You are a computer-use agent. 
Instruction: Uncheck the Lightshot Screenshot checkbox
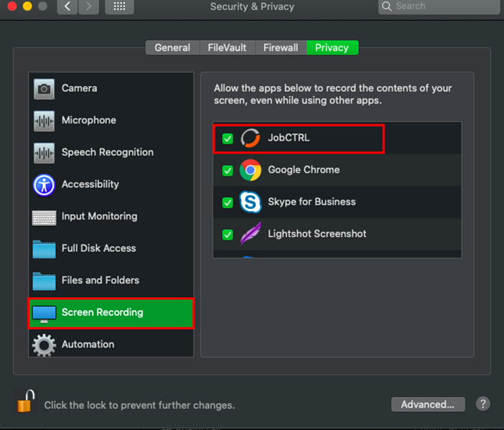click(228, 235)
